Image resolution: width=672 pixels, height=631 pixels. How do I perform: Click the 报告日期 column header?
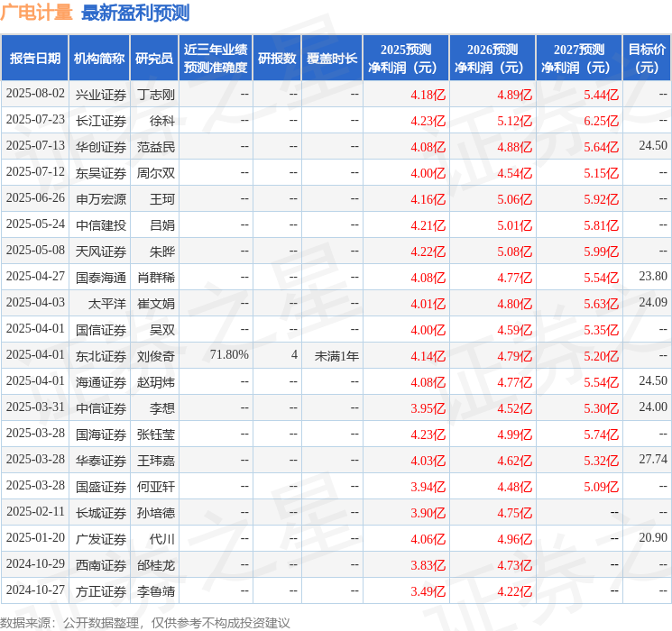[34, 59]
